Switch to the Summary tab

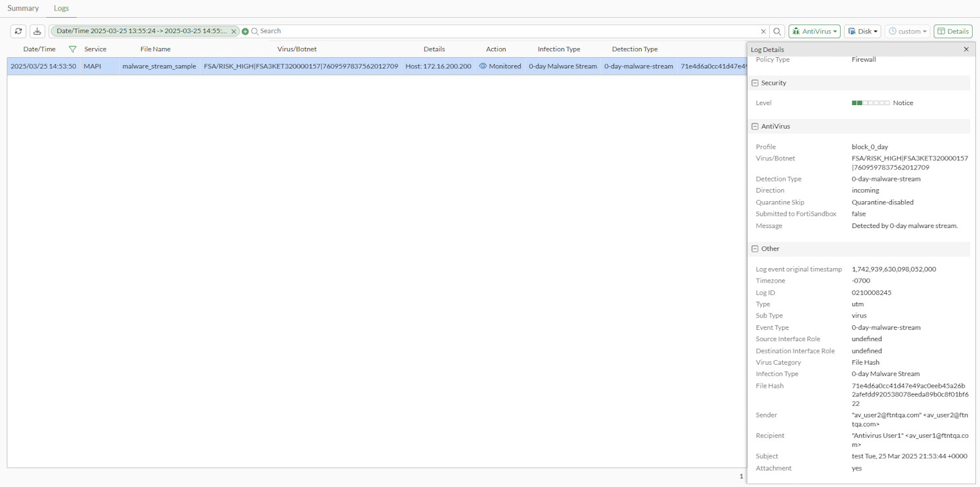click(x=23, y=8)
